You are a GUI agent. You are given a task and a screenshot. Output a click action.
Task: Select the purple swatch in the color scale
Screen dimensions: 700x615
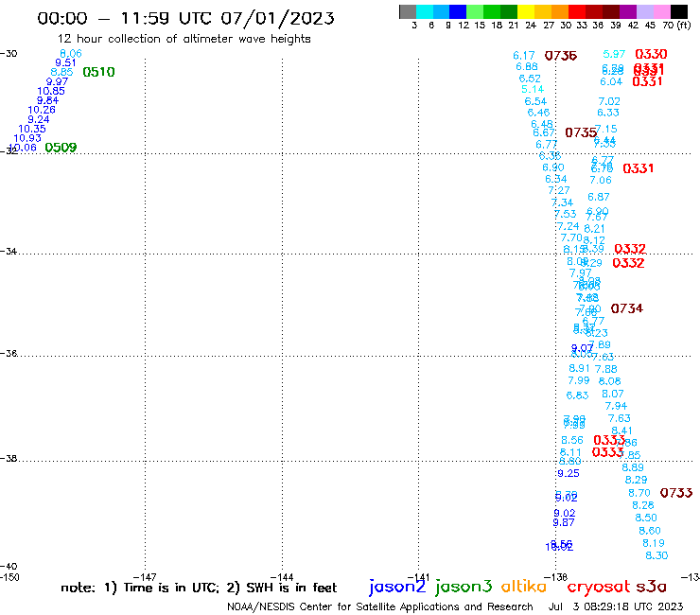point(628,11)
